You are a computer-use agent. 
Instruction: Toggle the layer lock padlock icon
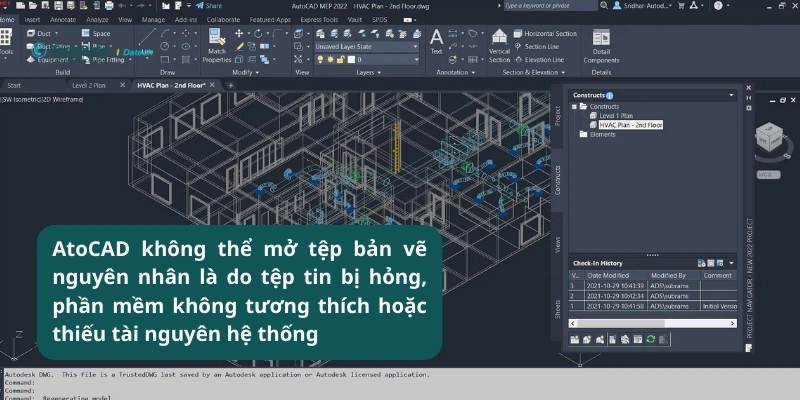coord(340,60)
